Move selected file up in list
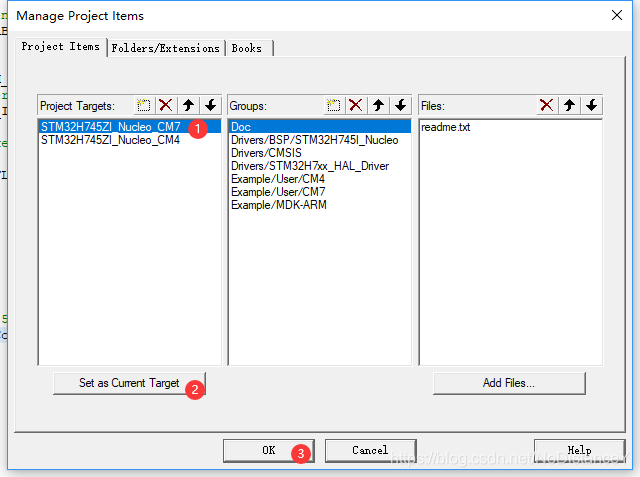The height and width of the screenshot is (477, 640). pos(570,105)
